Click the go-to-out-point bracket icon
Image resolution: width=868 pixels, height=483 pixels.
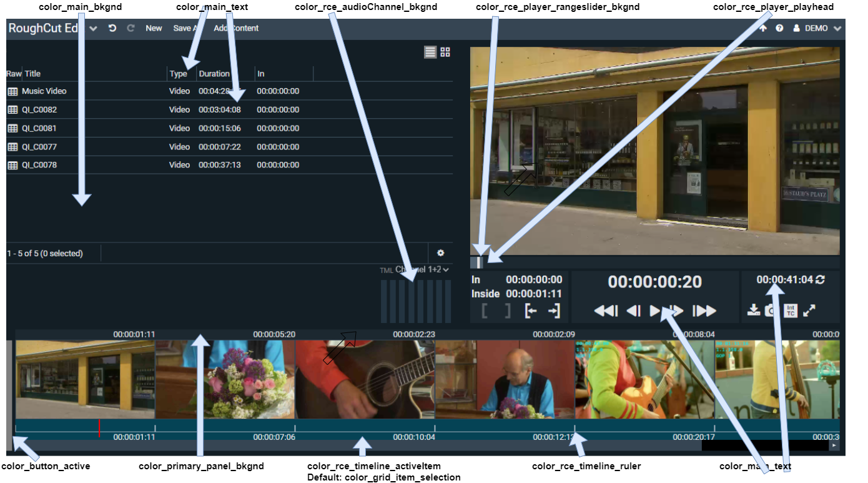(554, 311)
